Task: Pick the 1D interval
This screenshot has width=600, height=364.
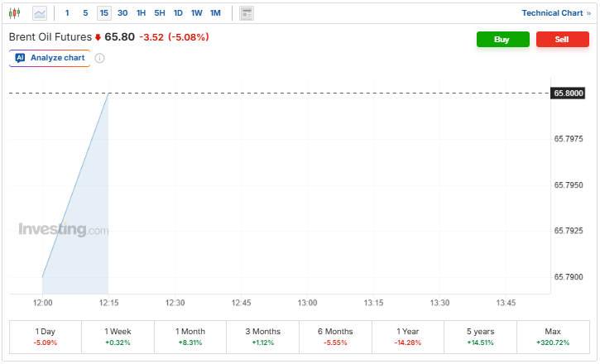Action: [178, 13]
